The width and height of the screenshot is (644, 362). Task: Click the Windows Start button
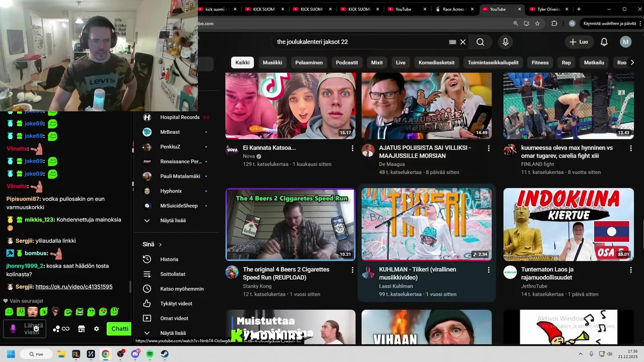(11, 354)
